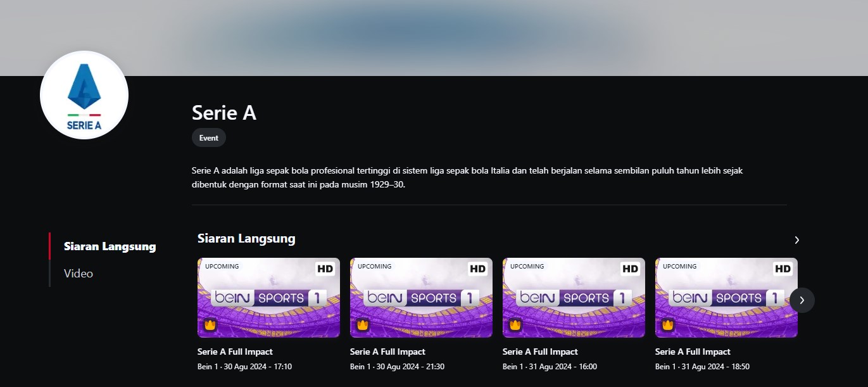This screenshot has height=387, width=868.
Task: Click UPCOMING label on the 18:50 card
Action: [680, 267]
